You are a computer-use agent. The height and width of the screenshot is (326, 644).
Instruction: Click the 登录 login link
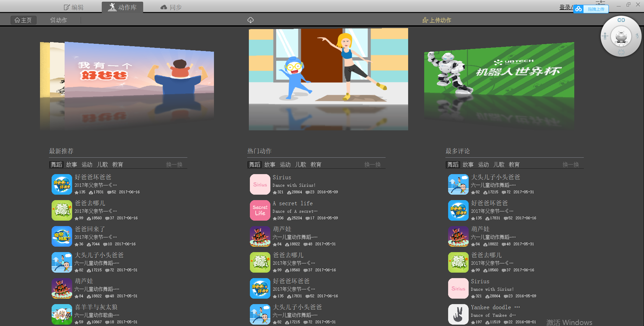pyautogui.click(x=565, y=7)
